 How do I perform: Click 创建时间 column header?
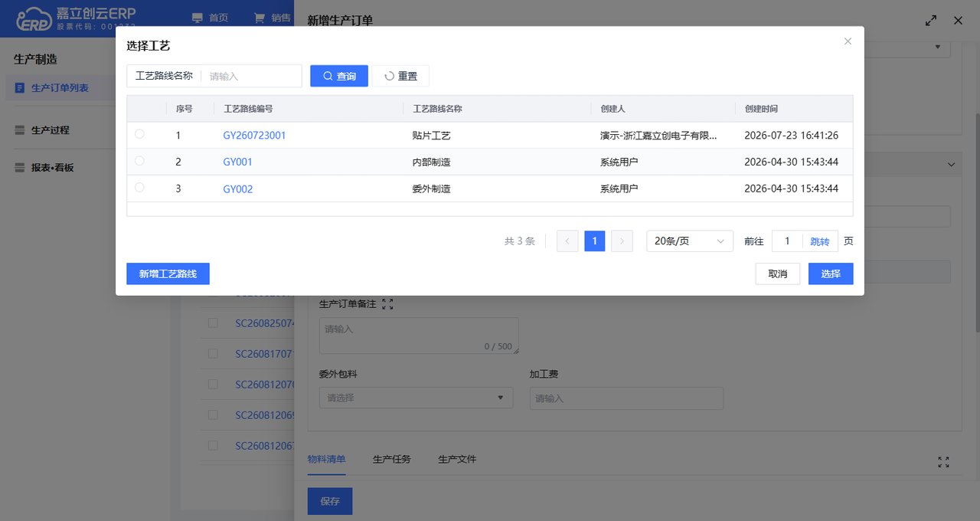[761, 109]
